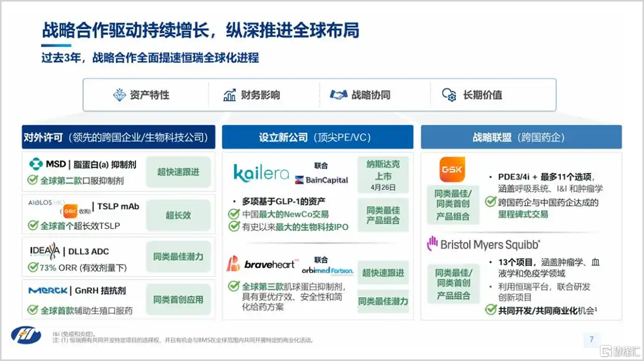Select the 财务影响 label
This screenshot has width=644, height=361.
click(x=261, y=95)
